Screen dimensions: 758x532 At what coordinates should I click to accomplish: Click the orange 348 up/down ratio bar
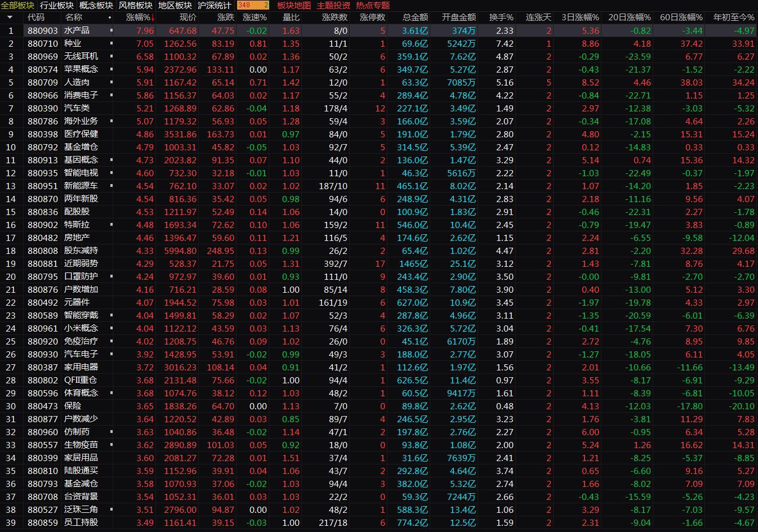pyautogui.click(x=253, y=5)
